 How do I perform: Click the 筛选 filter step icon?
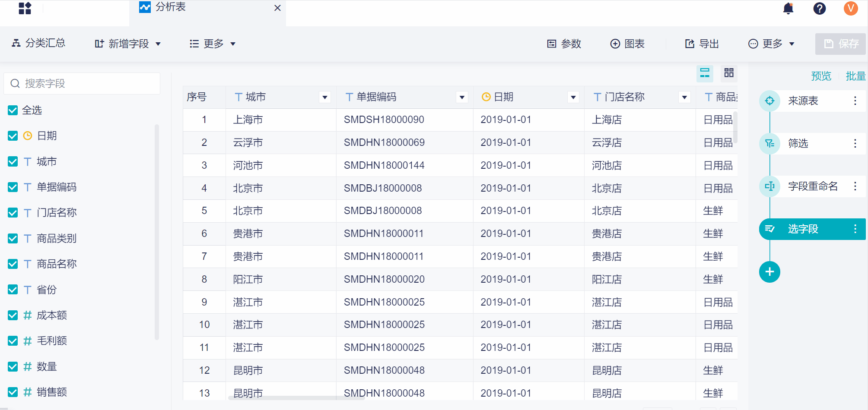point(769,143)
